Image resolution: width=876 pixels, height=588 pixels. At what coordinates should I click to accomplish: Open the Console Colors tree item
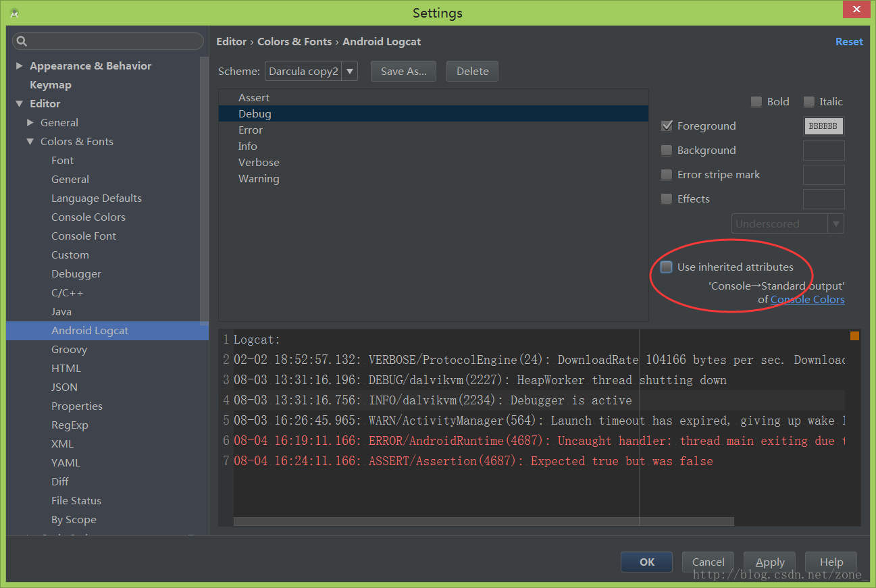click(88, 217)
